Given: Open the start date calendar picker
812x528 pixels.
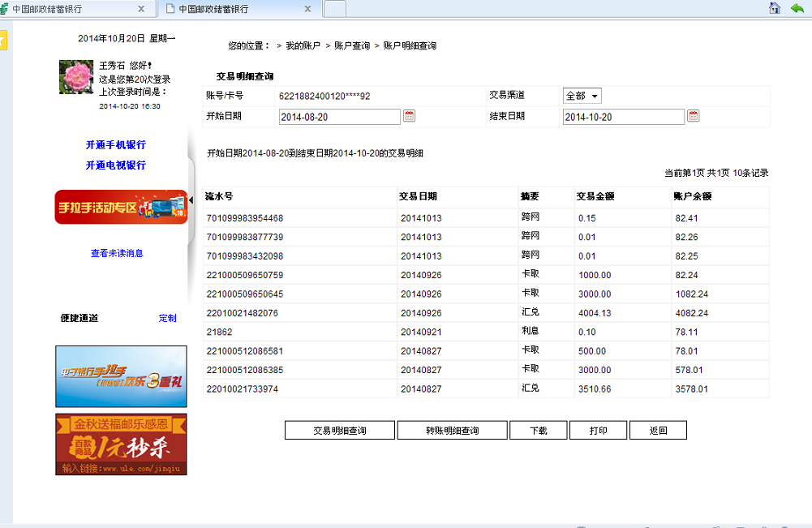Looking at the screenshot, I should [x=410, y=116].
